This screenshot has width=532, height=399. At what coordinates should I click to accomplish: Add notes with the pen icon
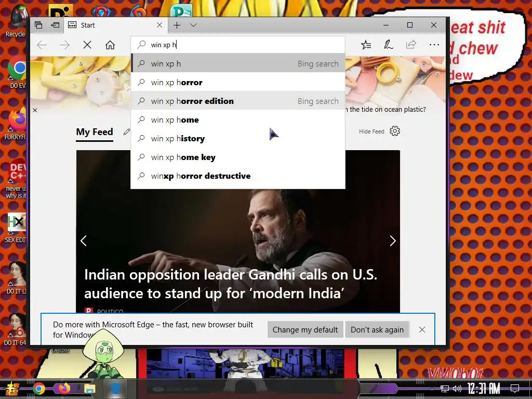pos(389,45)
